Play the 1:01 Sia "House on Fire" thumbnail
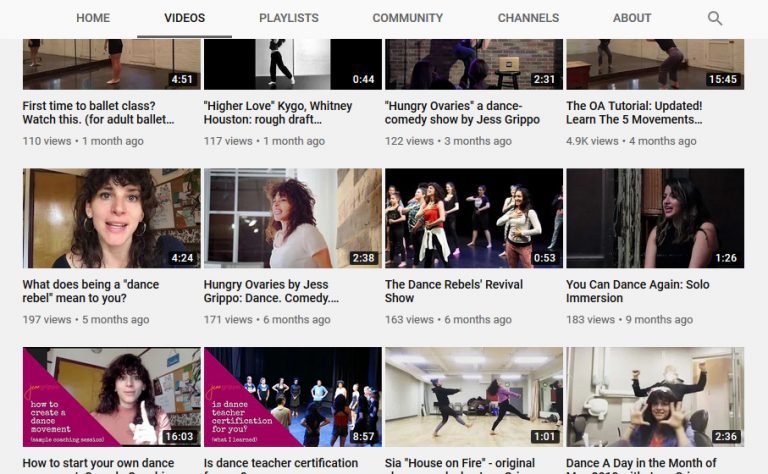Image resolution: width=768 pixels, height=474 pixels. 473,396
